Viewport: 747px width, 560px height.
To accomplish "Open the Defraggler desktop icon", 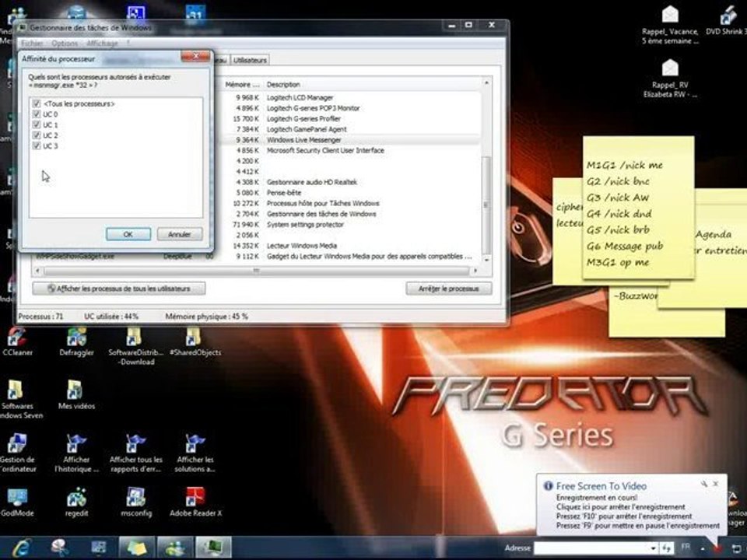I will (x=76, y=341).
